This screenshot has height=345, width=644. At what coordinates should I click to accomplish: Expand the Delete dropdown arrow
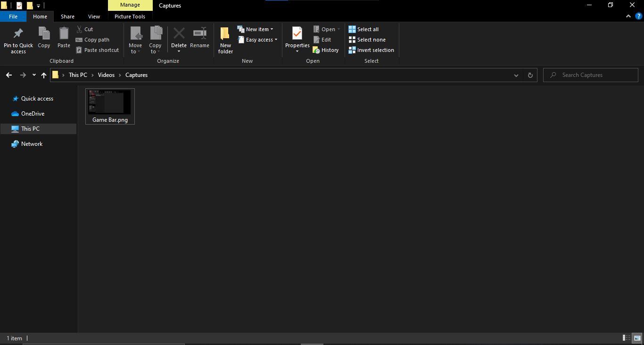[x=179, y=51]
